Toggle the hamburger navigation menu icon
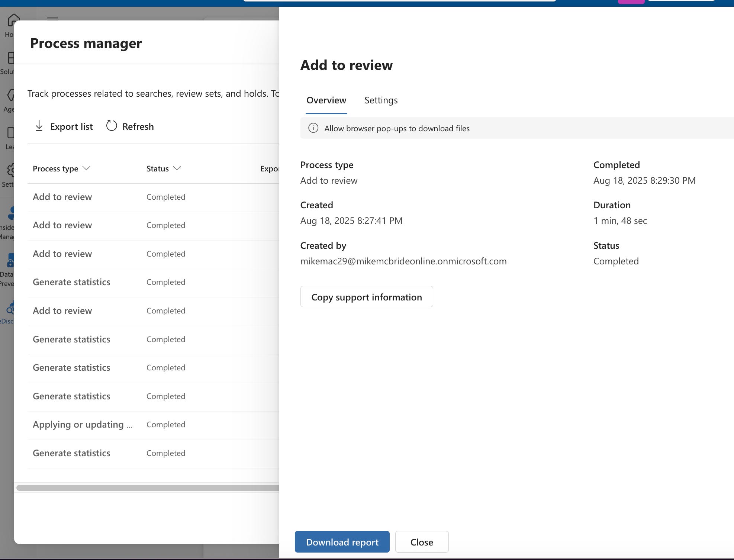This screenshot has width=734, height=560. [52, 18]
